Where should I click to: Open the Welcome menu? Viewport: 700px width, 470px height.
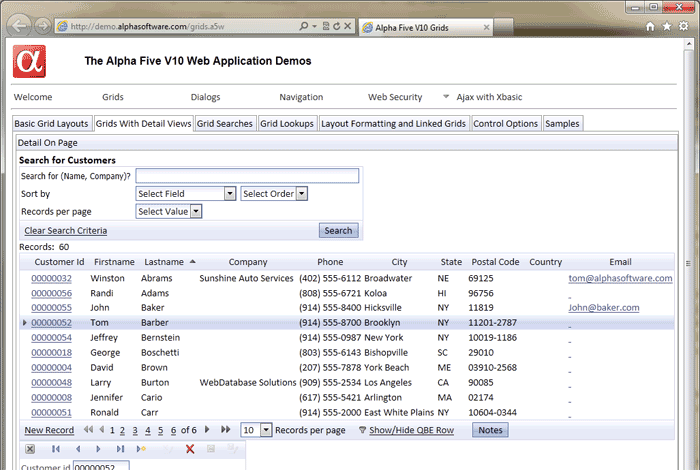33,97
